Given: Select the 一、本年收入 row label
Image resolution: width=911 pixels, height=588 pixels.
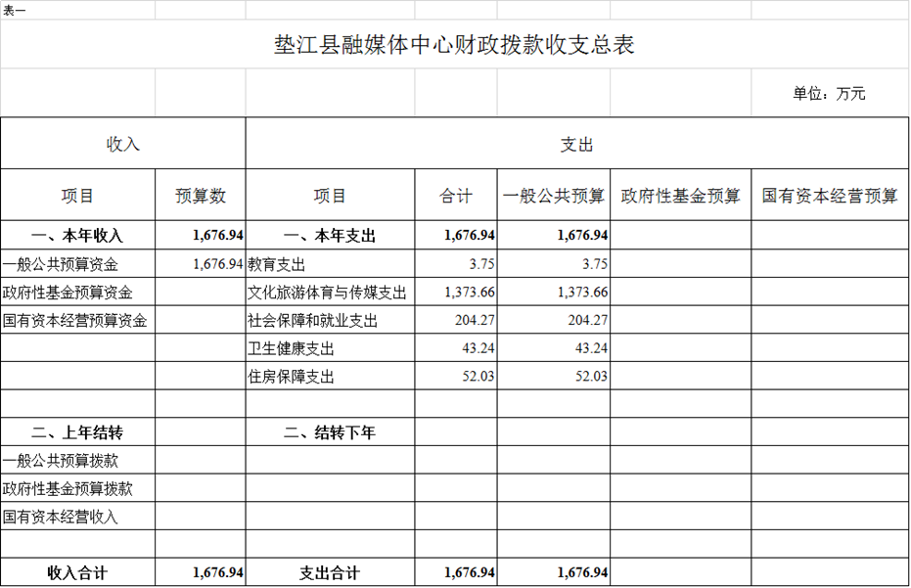Looking at the screenshot, I should coord(77,236).
